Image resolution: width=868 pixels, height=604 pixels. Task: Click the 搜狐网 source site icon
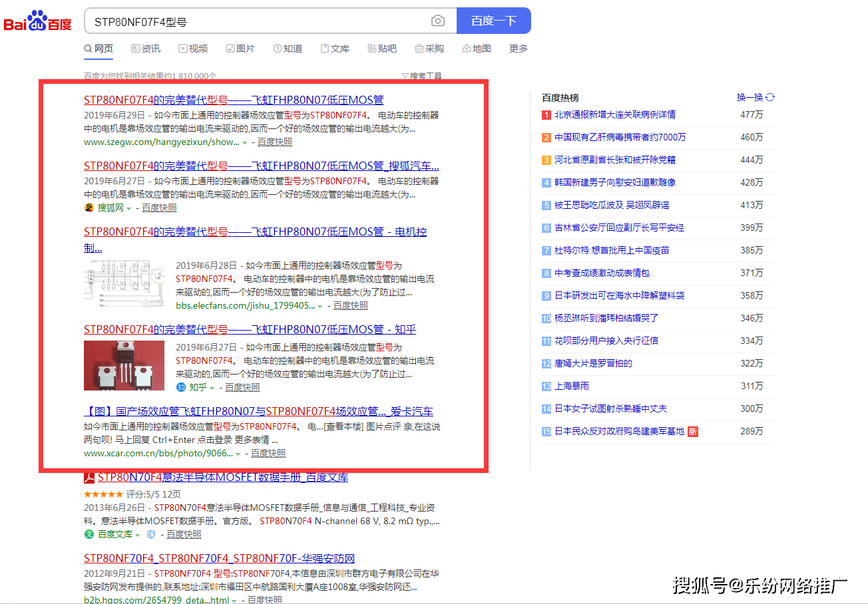click(x=87, y=208)
